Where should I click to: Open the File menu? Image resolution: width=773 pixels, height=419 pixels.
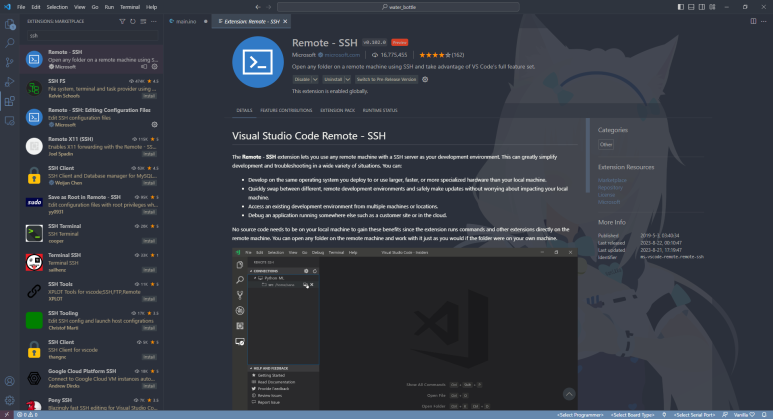pyautogui.click(x=21, y=7)
